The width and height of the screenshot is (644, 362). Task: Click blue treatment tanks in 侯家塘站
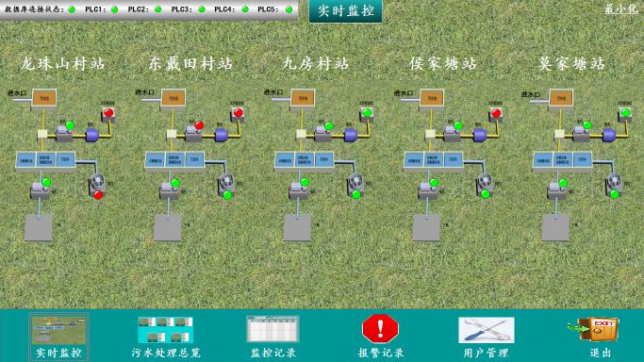434,159
